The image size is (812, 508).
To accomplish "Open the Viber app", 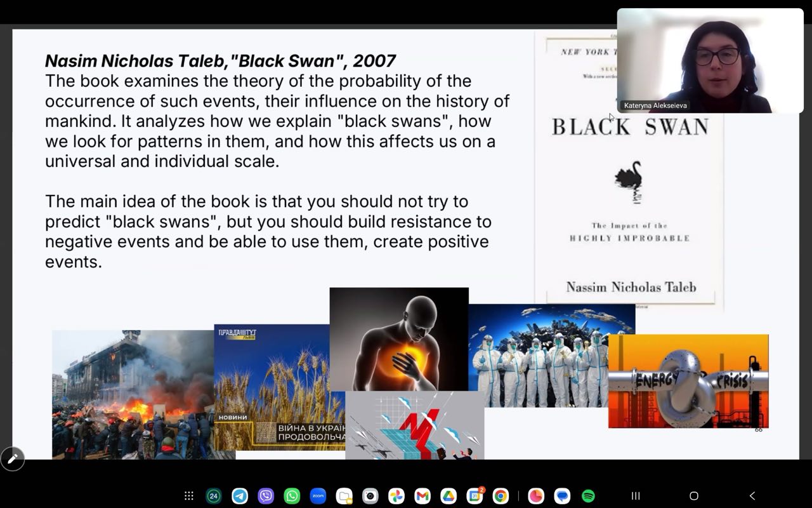I will click(x=266, y=496).
